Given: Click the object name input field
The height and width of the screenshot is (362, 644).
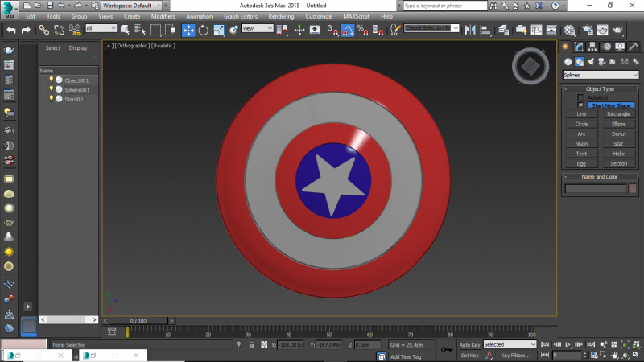Looking at the screenshot, I should click(596, 188).
